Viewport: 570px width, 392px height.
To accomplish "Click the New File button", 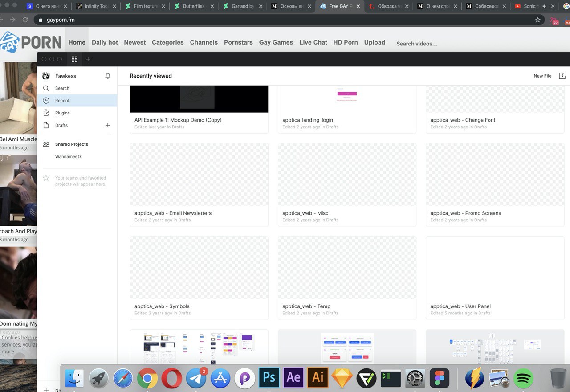I will (x=542, y=76).
